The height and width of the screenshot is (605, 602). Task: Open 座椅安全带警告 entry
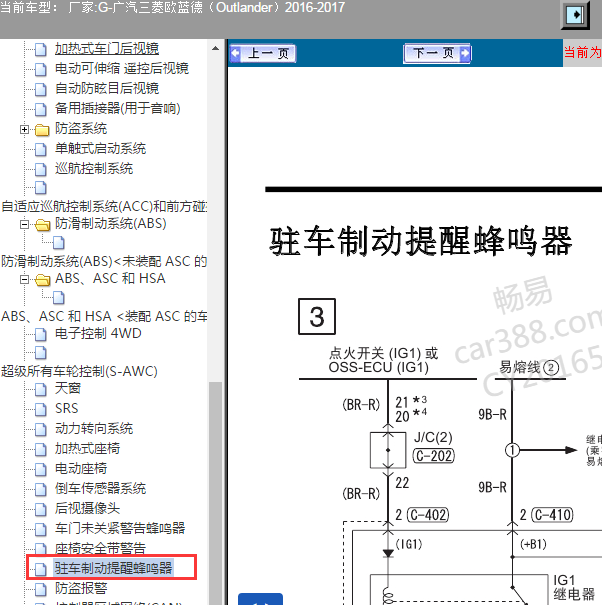point(100,548)
